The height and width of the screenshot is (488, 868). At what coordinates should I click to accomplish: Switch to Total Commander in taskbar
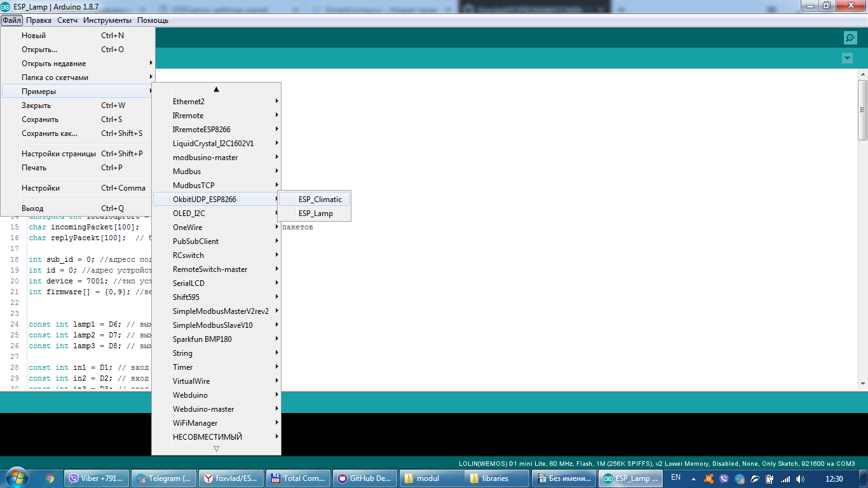tap(299, 478)
